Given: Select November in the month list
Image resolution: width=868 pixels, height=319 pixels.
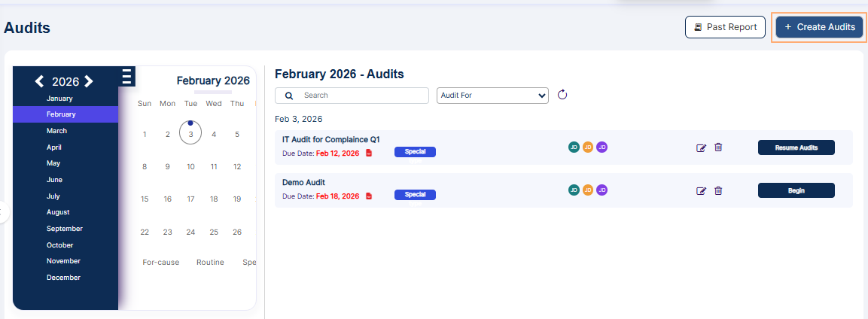Looking at the screenshot, I should [x=65, y=260].
